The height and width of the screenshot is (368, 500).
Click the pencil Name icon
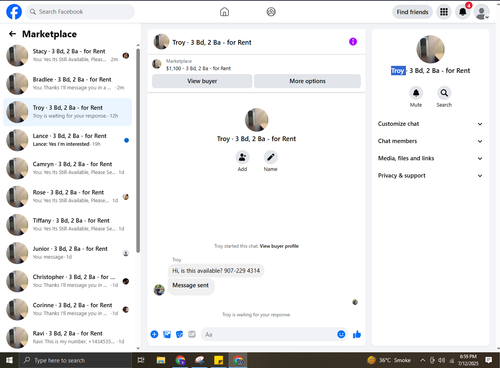(x=270, y=157)
